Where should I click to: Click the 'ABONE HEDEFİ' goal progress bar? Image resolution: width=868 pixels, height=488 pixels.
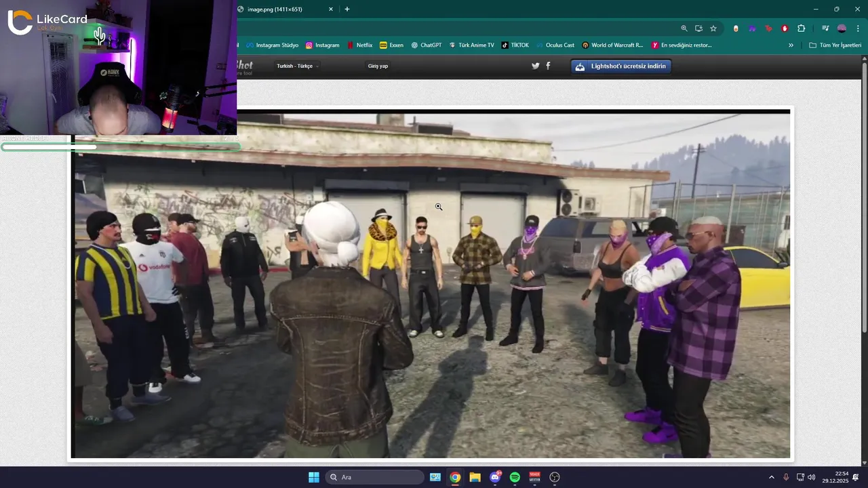tap(121, 146)
